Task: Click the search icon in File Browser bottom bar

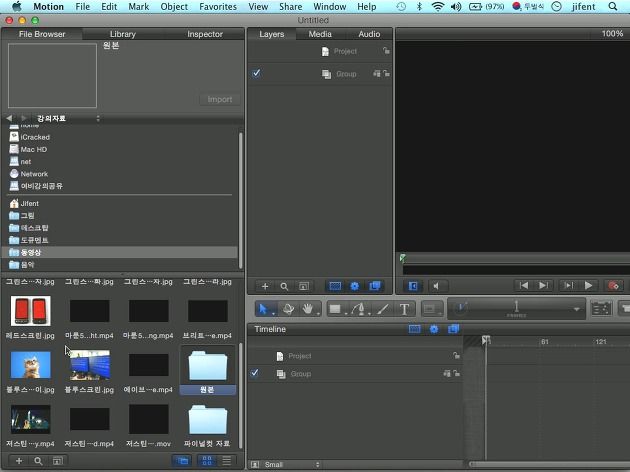Action: coord(38,460)
